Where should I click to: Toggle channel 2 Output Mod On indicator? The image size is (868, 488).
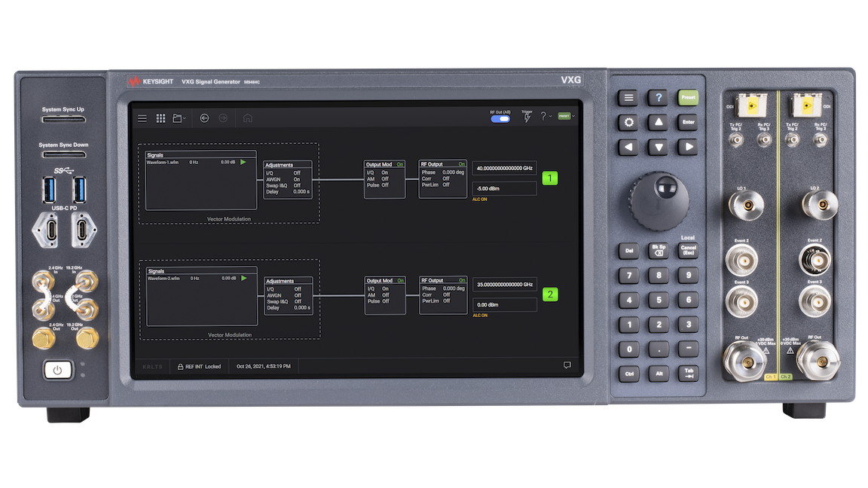pos(400,280)
